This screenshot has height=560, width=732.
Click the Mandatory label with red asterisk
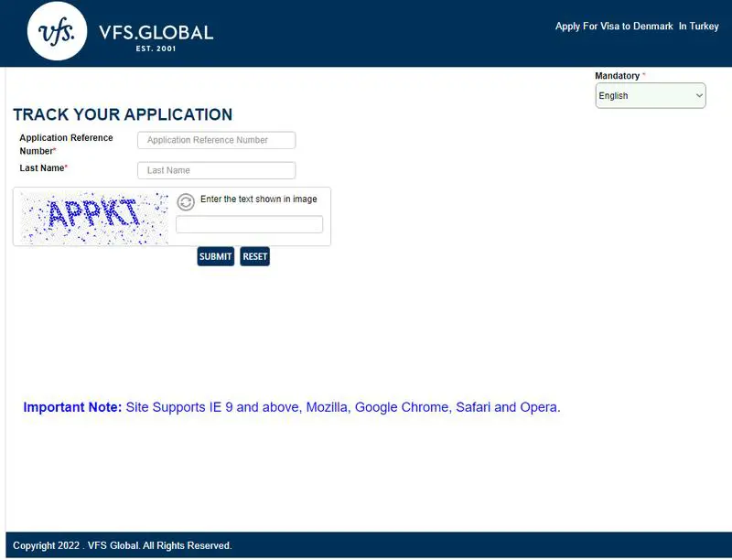pyautogui.click(x=619, y=76)
